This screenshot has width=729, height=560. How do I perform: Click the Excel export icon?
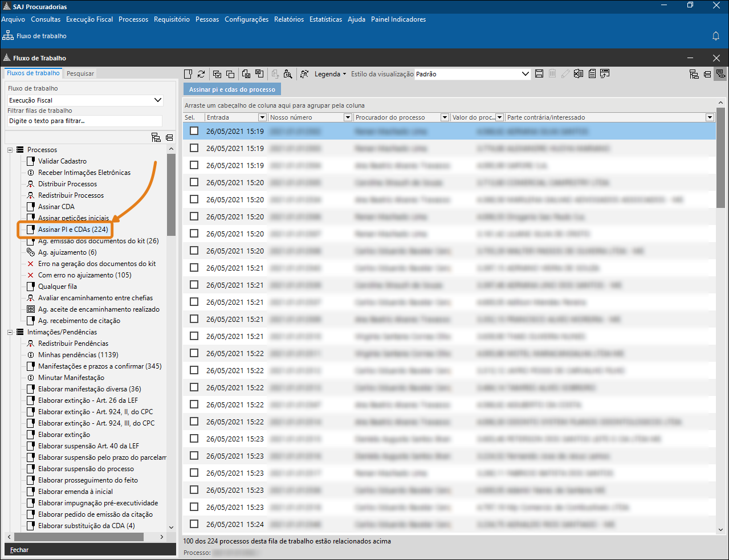coord(579,74)
